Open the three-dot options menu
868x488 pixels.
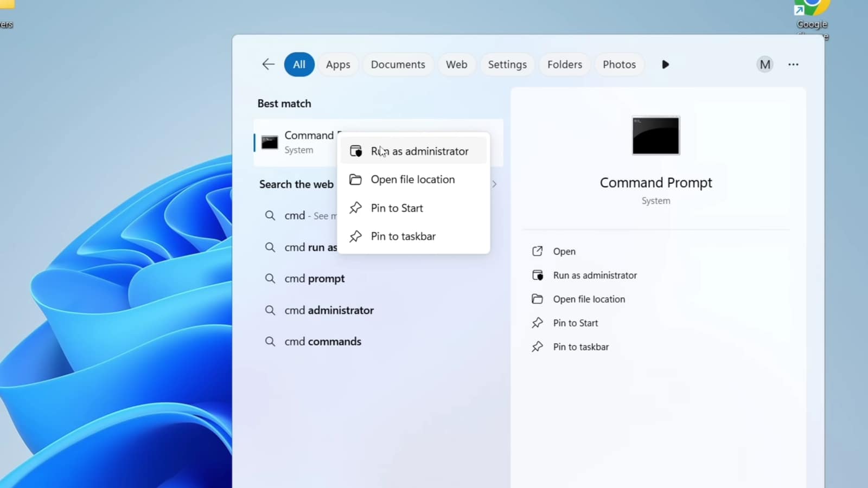pos(793,65)
